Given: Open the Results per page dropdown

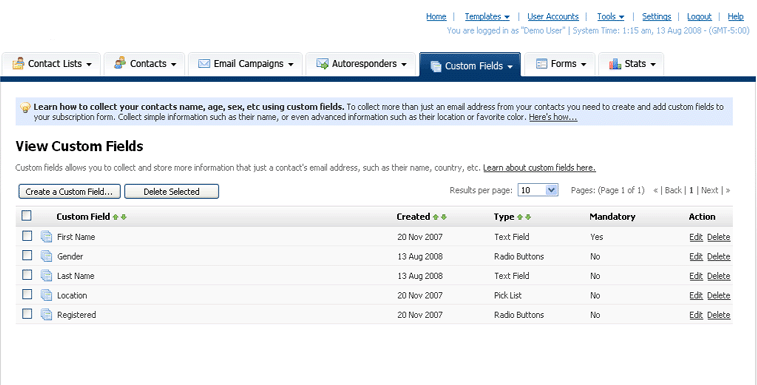Looking at the screenshot, I should coord(538,190).
